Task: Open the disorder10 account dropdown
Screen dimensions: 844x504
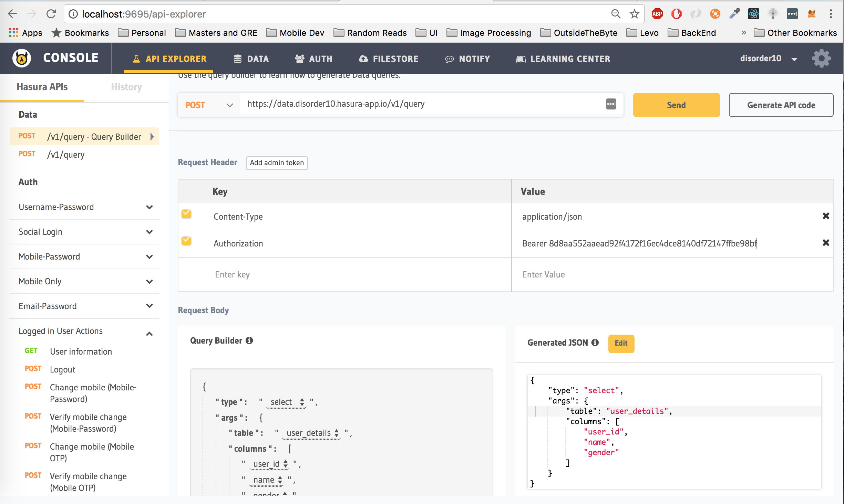Action: (x=769, y=59)
